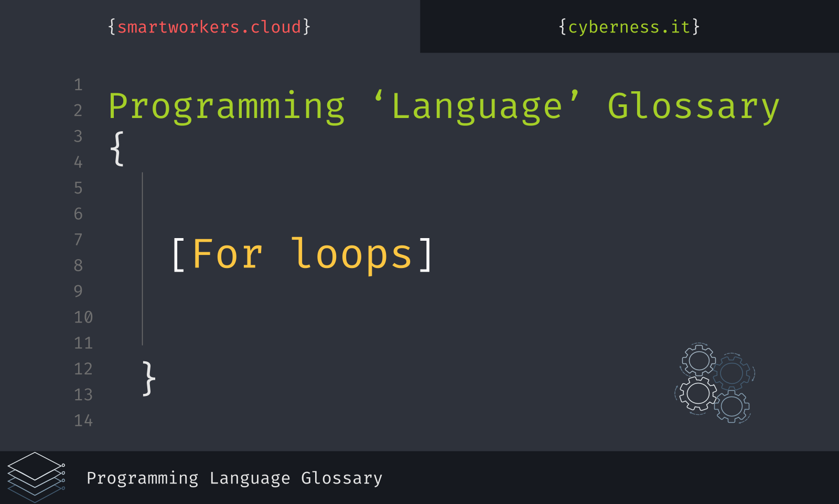
Task: Click line number 1 in gutter
Action: 78,85
